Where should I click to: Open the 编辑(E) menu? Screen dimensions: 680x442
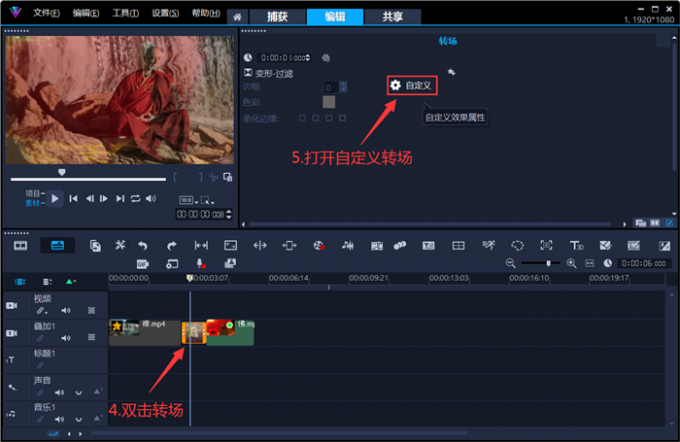tap(85, 13)
